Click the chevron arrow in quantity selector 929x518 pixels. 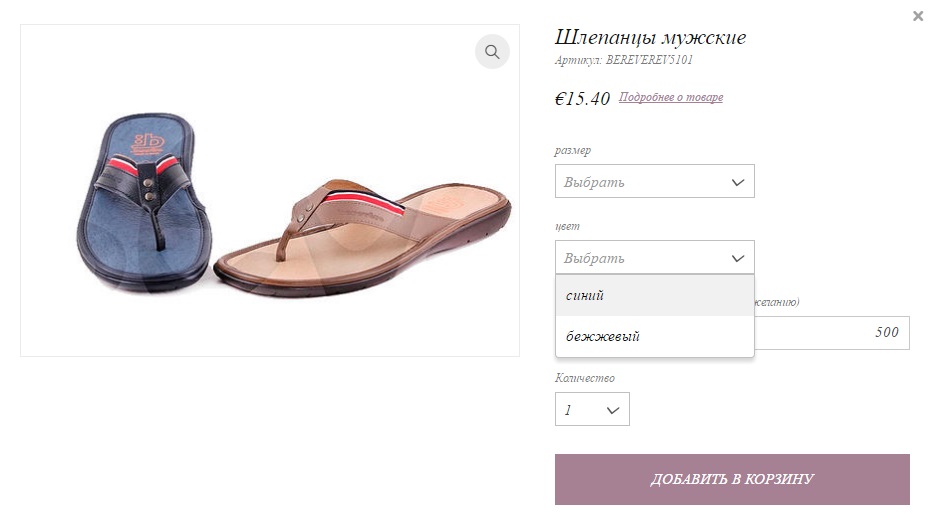613,410
